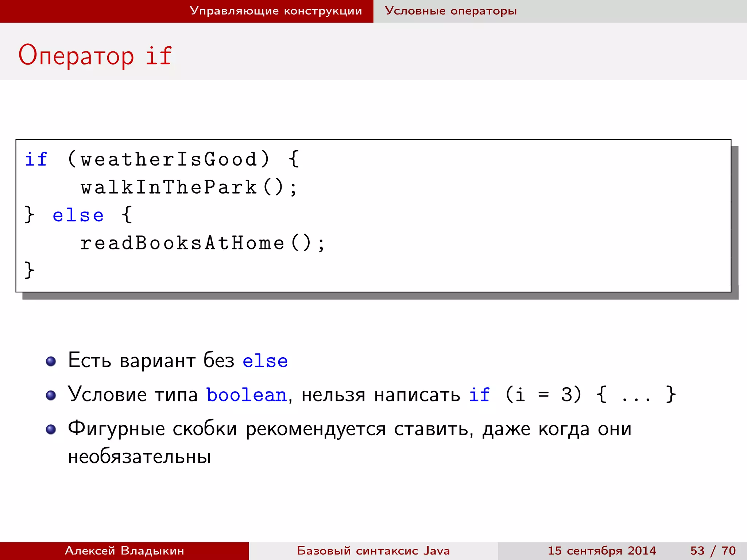Select the footer date '15 сентября 2014'

(602, 551)
